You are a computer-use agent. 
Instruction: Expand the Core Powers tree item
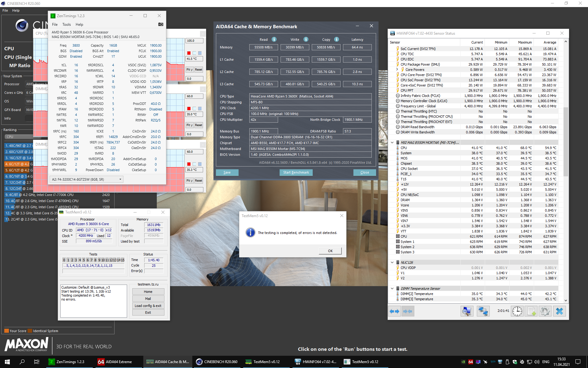[397, 70]
